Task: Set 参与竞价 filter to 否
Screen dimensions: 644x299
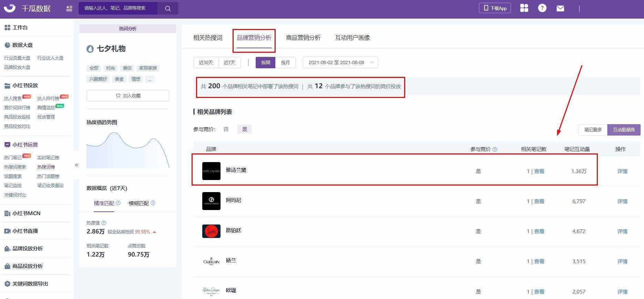Action: [x=226, y=129]
